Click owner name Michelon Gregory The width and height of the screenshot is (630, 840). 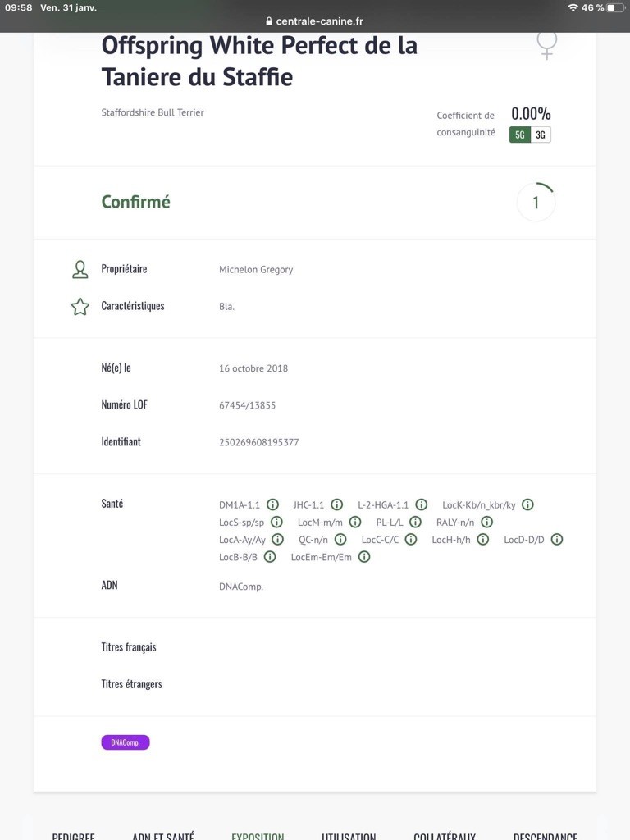click(256, 269)
